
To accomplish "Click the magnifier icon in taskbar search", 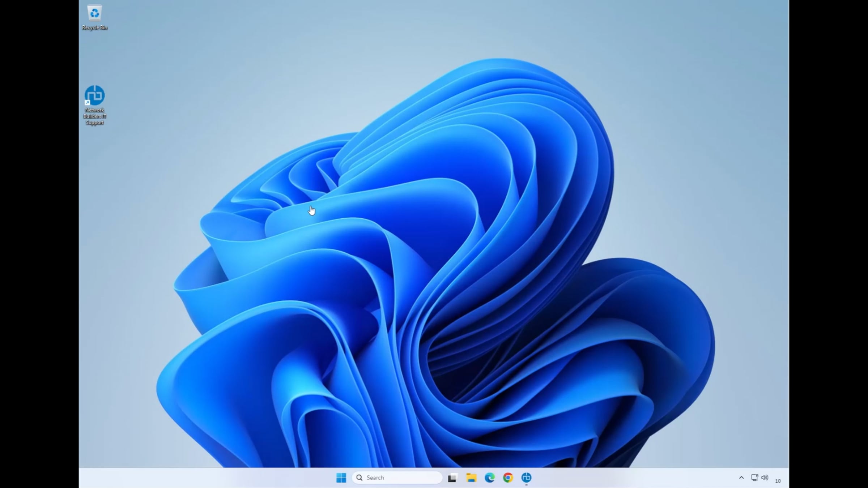I will 359,478.
